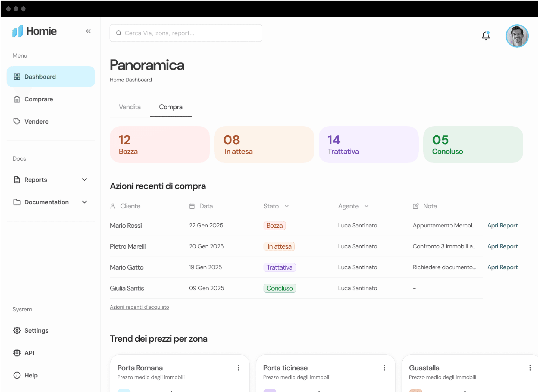Open the 14 Trattativa status card

coord(369,145)
